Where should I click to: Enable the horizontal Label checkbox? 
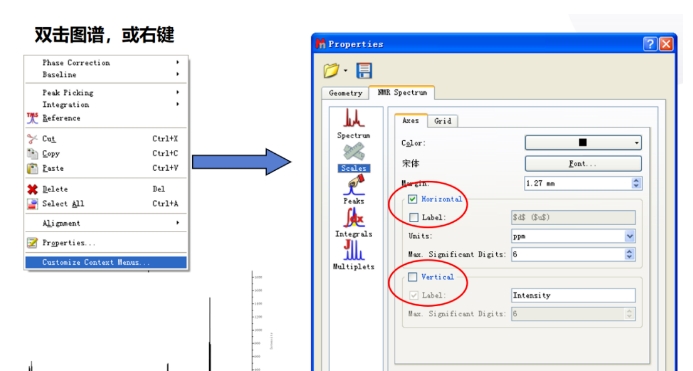(414, 218)
